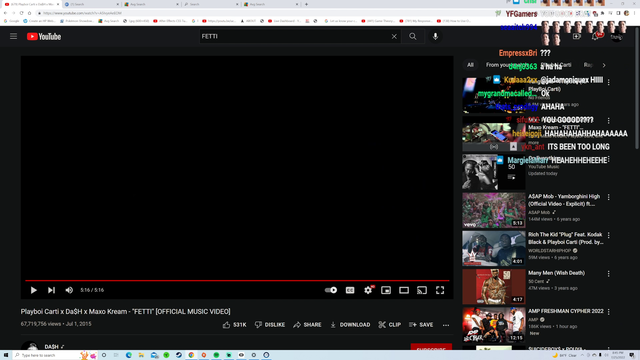Open the SHARE dialog
The height and width of the screenshot is (360, 640).
point(307,325)
